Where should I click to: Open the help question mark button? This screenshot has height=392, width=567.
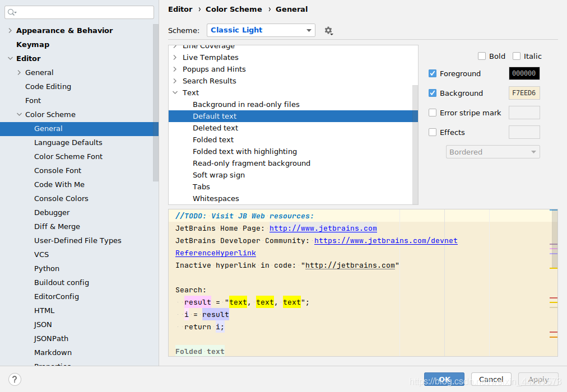click(15, 379)
